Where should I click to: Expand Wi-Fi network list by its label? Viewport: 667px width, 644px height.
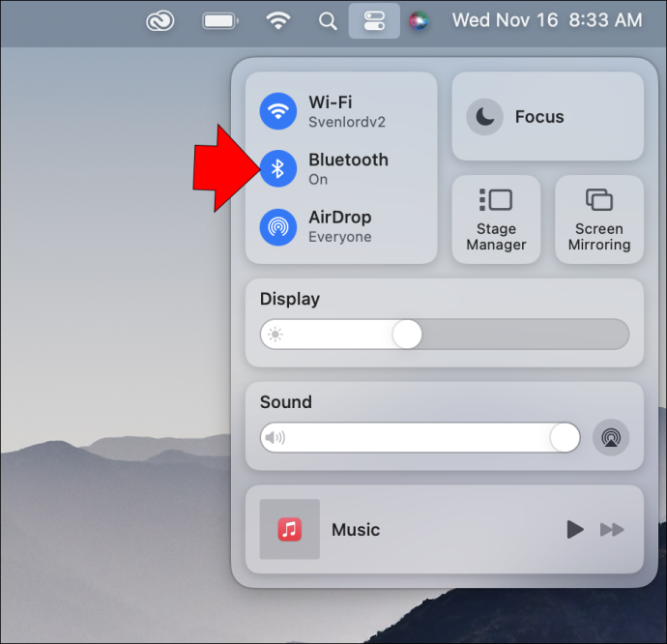coord(347,111)
